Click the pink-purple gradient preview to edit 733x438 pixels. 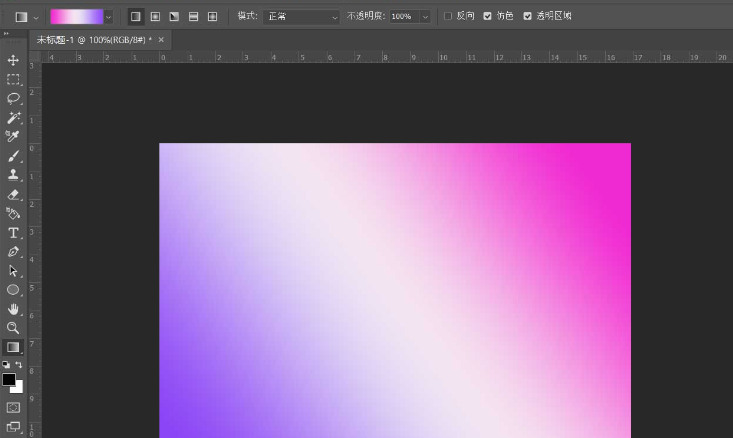pos(77,17)
